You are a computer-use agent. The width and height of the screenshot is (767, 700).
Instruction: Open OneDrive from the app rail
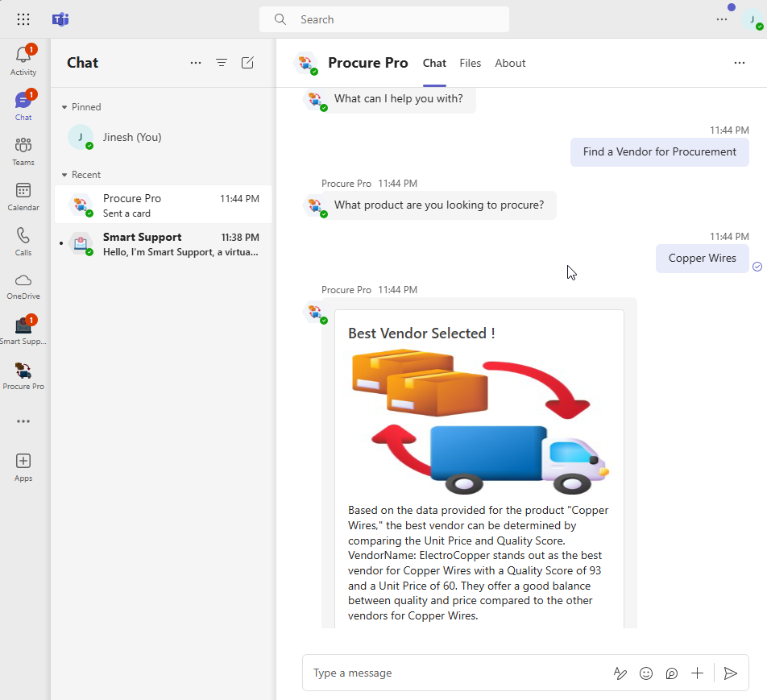click(23, 284)
